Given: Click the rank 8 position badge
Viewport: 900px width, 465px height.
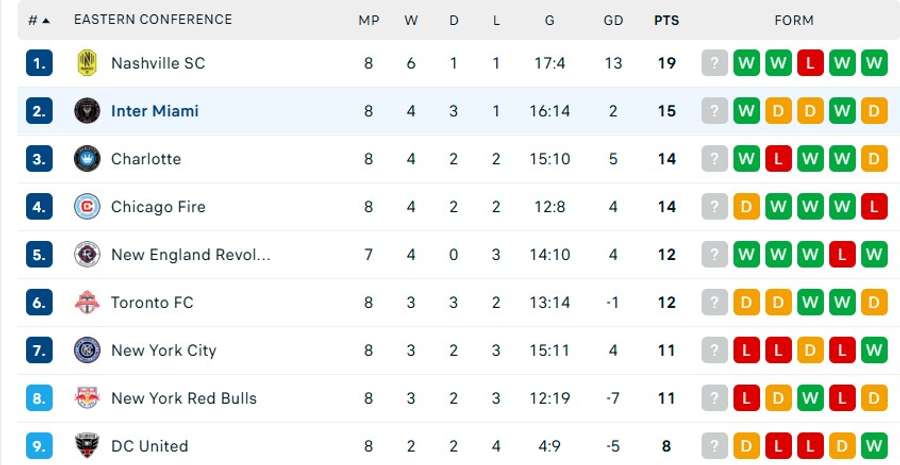Looking at the screenshot, I should tap(38, 398).
